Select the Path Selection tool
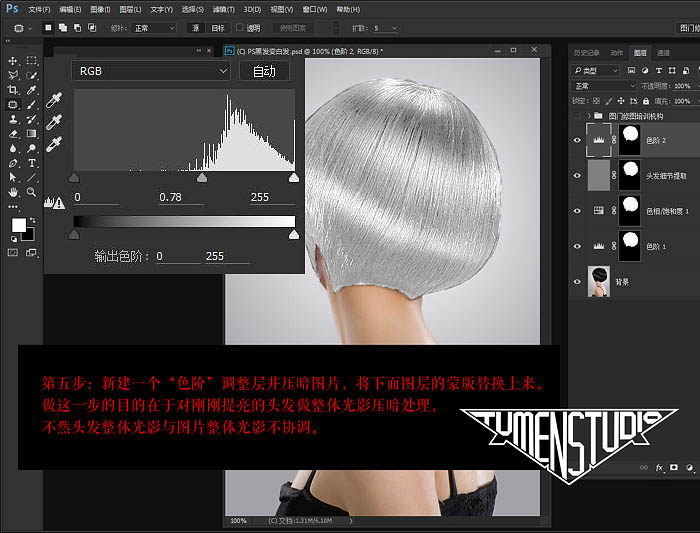This screenshot has height=533, width=700. [x=13, y=177]
